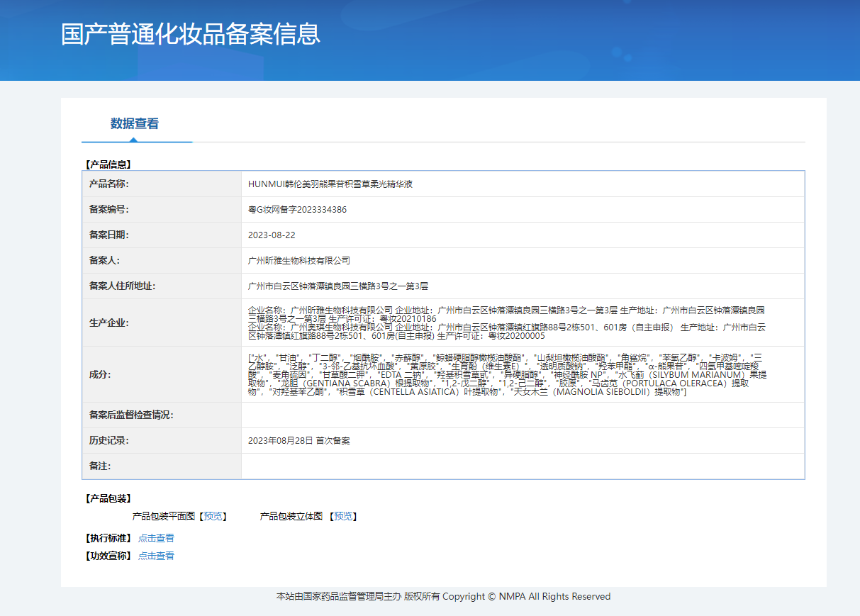This screenshot has width=860, height=616.
Task: Open the 数据查看 tab
Action: (x=135, y=123)
